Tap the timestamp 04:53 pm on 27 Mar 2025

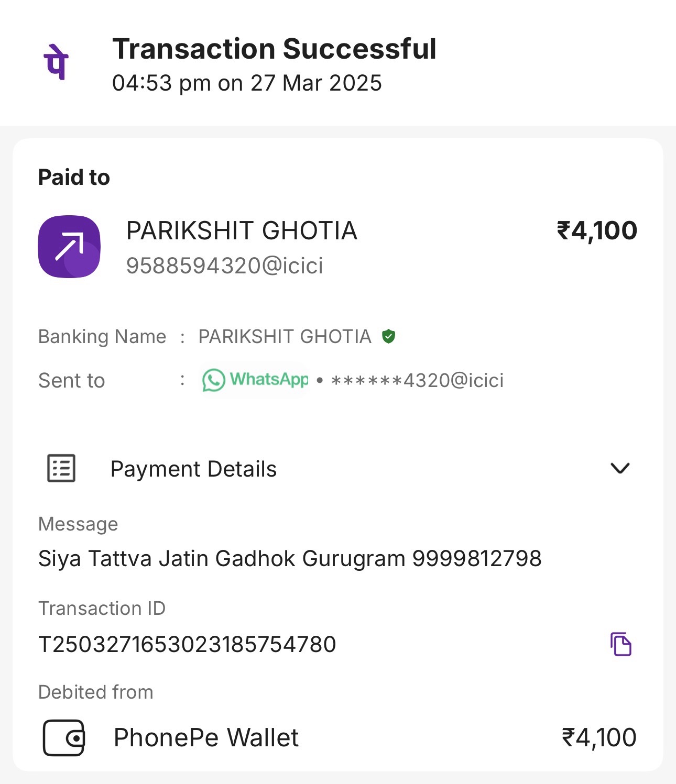click(247, 83)
